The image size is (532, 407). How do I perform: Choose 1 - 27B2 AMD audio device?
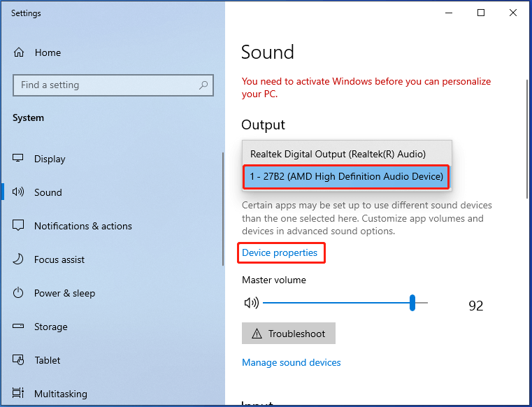(x=347, y=177)
